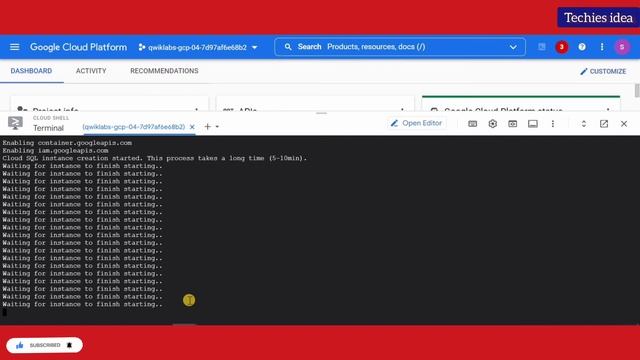The image size is (640, 360).
Task: Open the Cloud Shell keyboard icon
Action: (473, 124)
